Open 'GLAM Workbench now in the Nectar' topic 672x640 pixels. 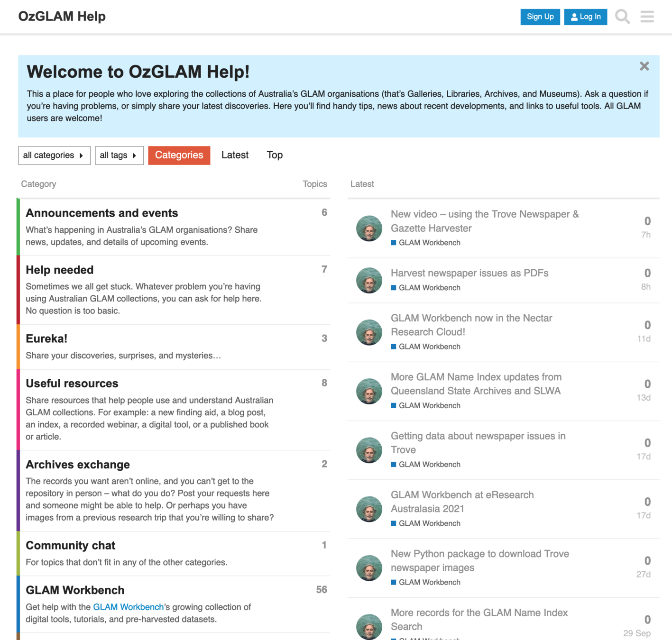point(471,325)
